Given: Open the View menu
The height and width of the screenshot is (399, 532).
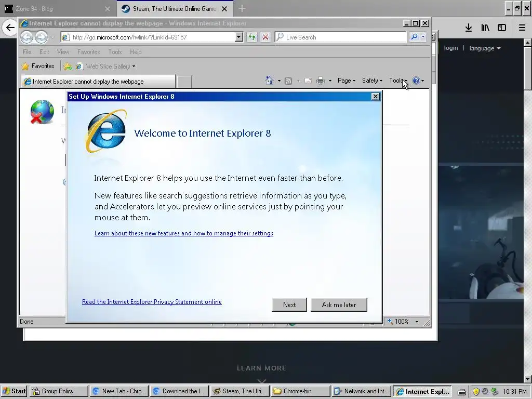Looking at the screenshot, I should pos(63,52).
